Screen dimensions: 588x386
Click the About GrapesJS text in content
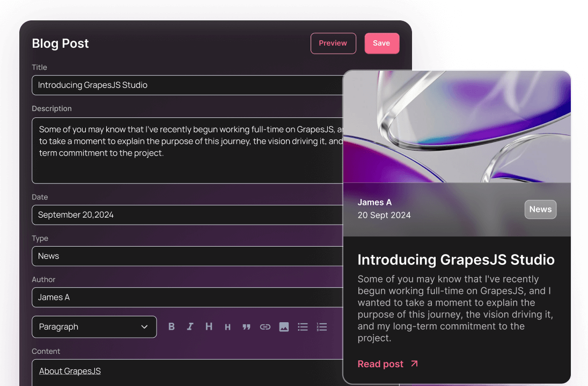[70, 371]
